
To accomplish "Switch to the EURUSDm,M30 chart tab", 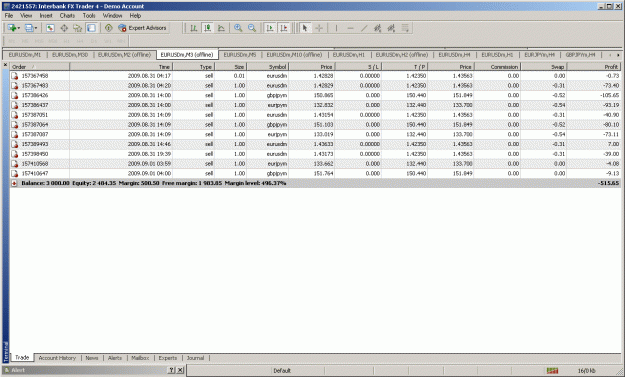I will [x=70, y=55].
